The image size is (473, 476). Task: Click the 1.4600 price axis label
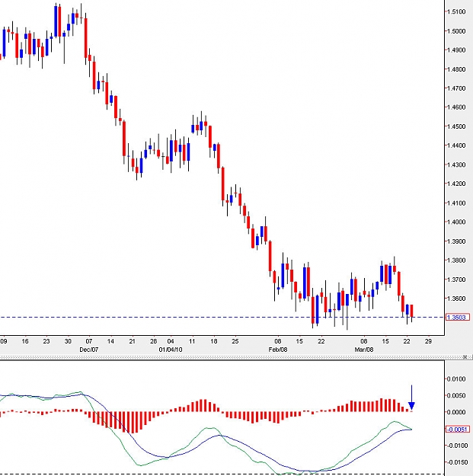(x=456, y=107)
